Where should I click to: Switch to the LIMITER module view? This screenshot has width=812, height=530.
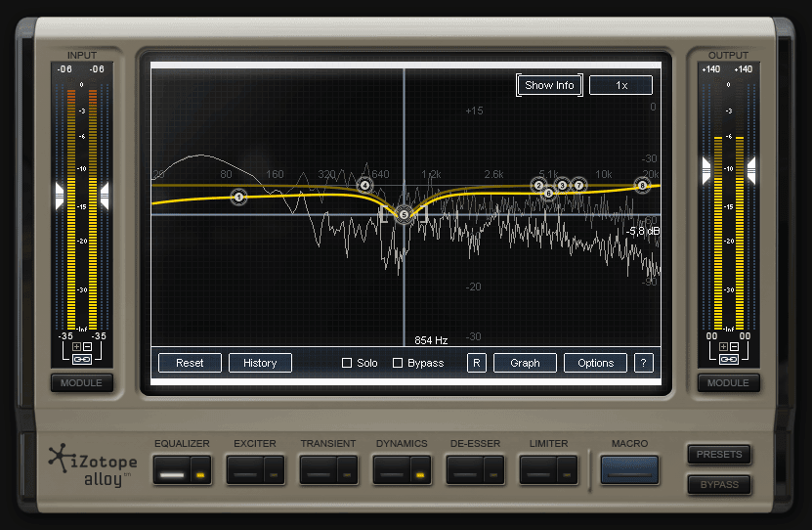[x=539, y=470]
